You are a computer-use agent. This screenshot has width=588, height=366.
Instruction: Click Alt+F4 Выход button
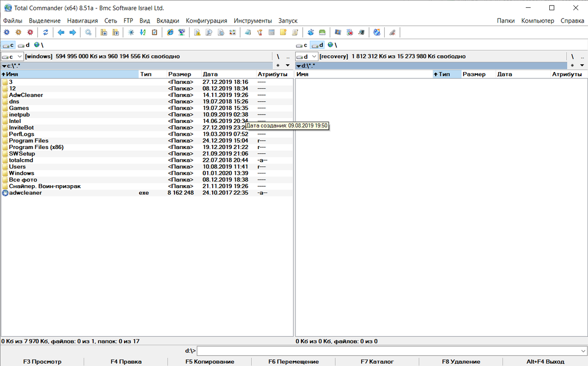(545, 362)
